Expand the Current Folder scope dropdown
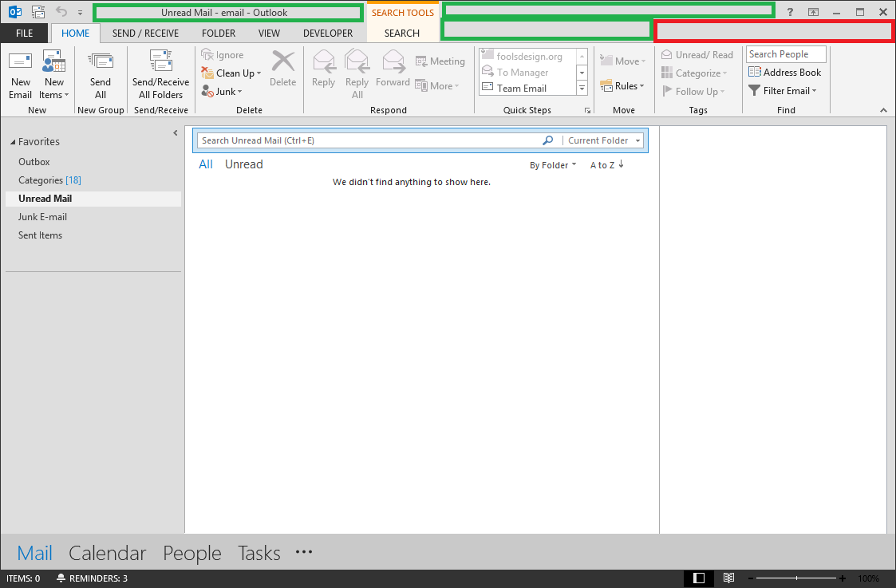Screen dimensions: 896x588 click(638, 141)
